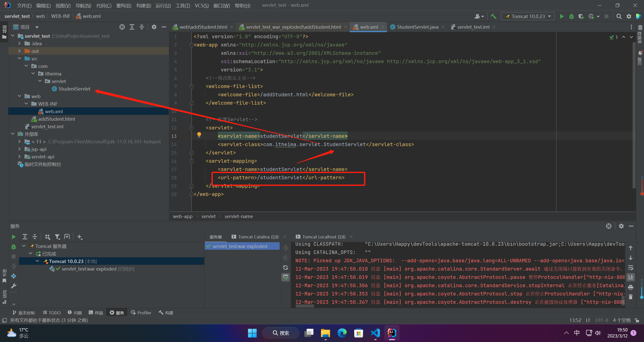644x342 pixels.
Task: Switch to the StudentServlet.java editor tab
Action: coord(417,27)
